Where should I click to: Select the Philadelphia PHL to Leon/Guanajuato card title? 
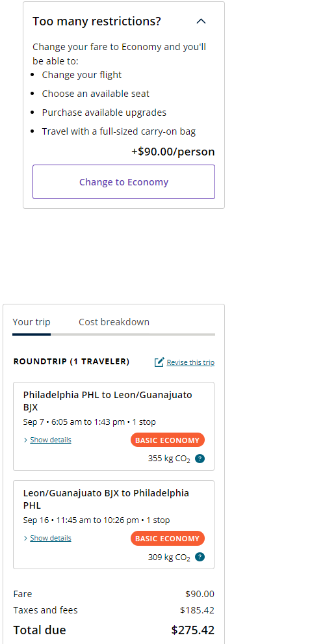click(x=107, y=401)
